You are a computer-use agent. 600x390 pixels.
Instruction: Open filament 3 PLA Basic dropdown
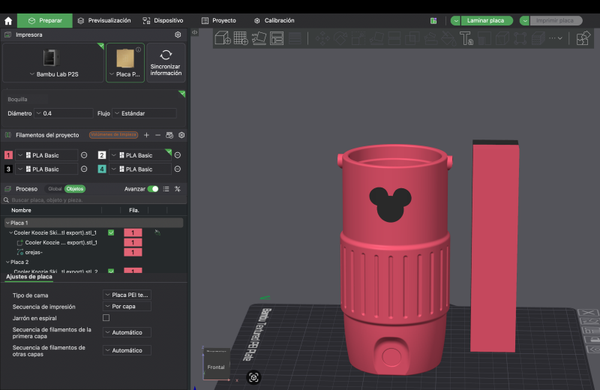47,169
